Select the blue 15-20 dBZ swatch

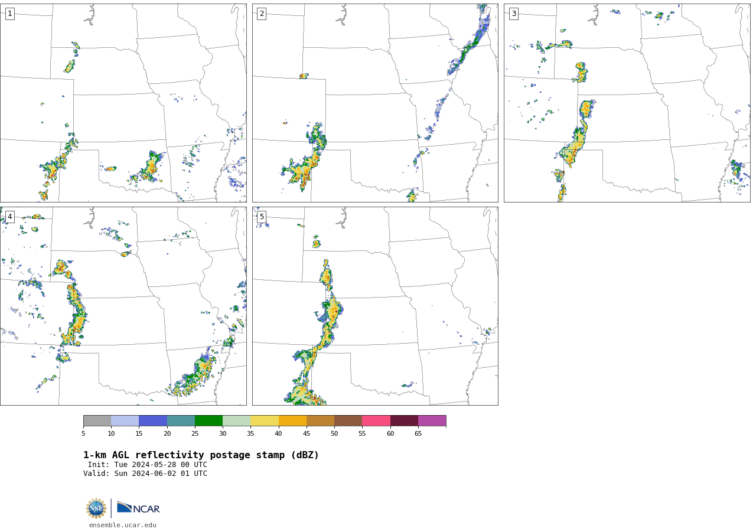click(x=153, y=421)
